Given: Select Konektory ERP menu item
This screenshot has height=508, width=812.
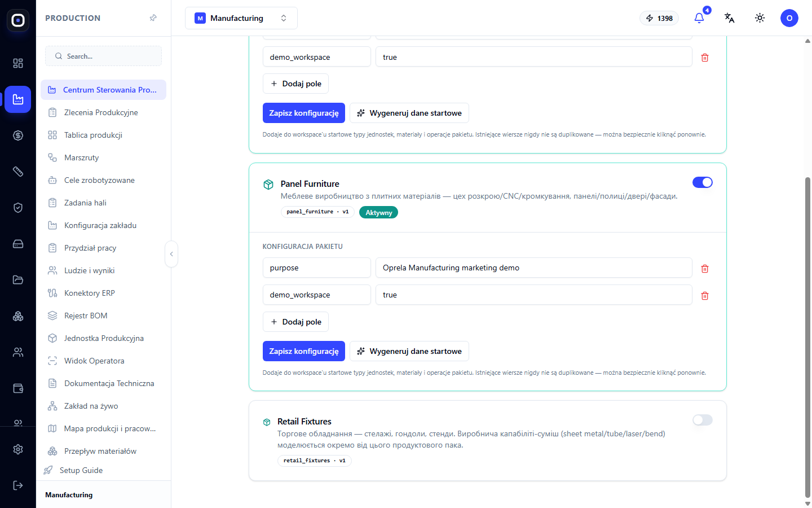Looking at the screenshot, I should [x=103, y=293].
